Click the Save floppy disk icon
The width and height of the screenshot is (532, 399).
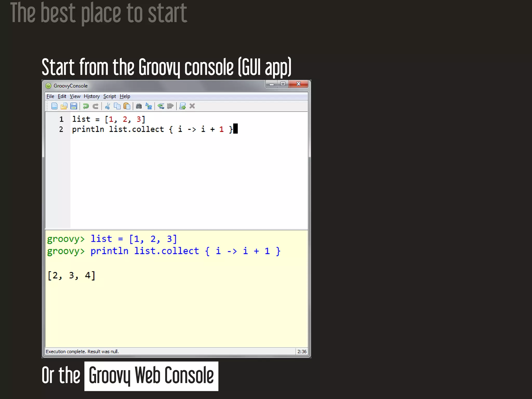[x=74, y=106]
